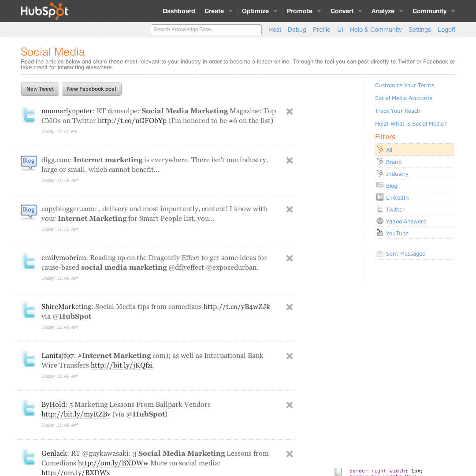This screenshot has height=476, width=476.
Task: Create a New Facebook post
Action: [x=92, y=89]
